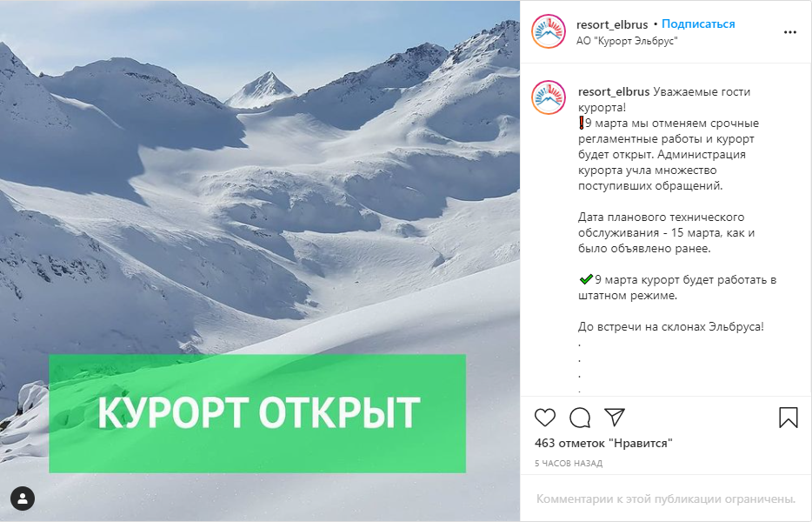Save the post with the bookmark icon
Image resolution: width=812 pixels, height=522 pixels.
click(789, 418)
